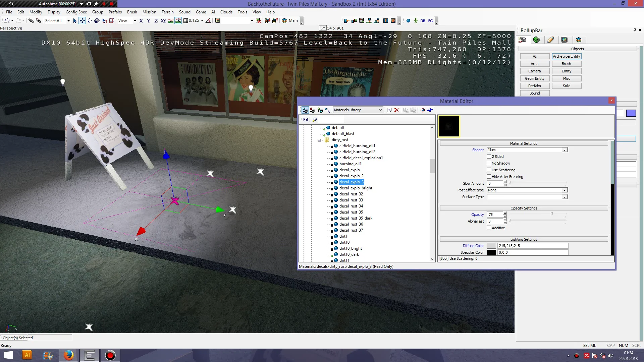The image size is (644, 362).
Task: Enable the 2 Sided material option
Action: point(489,156)
